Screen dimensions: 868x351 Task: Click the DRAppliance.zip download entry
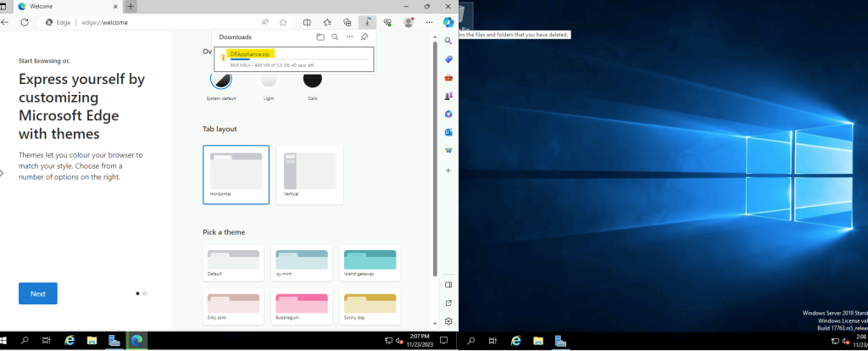(295, 59)
